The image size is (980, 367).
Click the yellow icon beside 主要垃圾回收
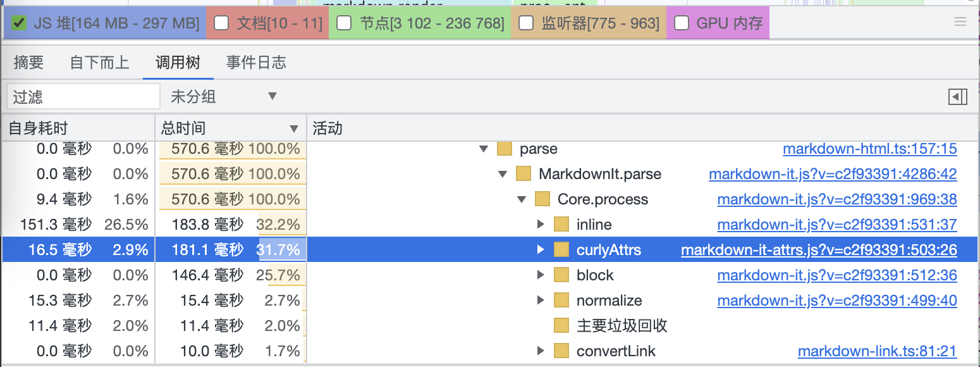point(561,326)
